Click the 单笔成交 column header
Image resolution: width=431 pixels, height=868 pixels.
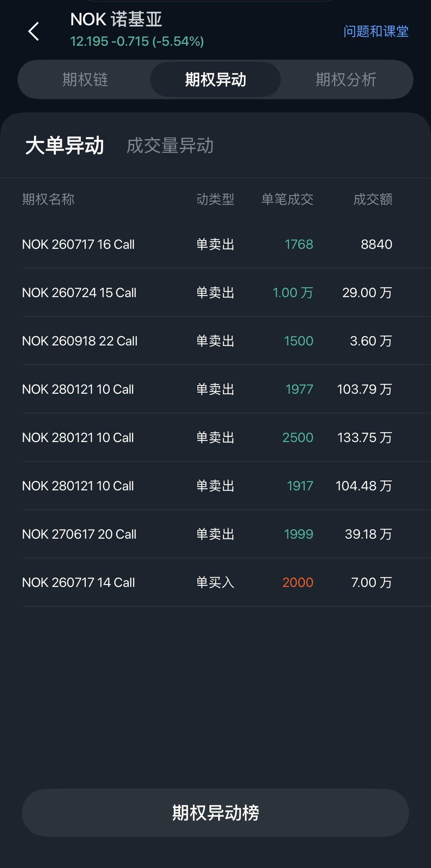pos(287,199)
